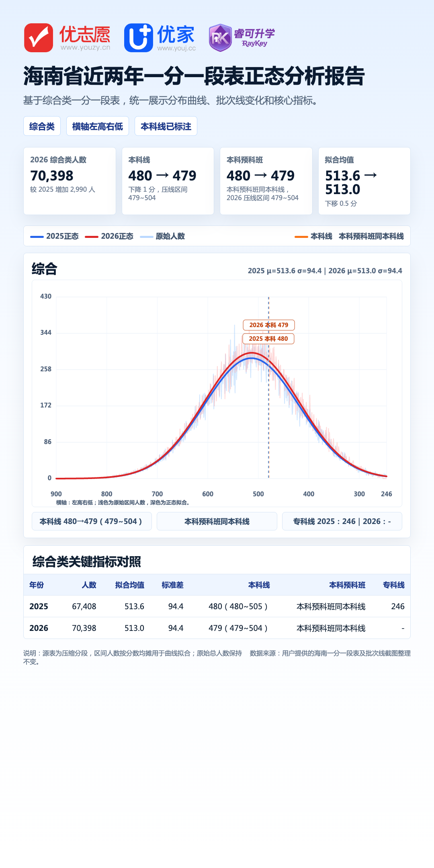Select the 横轴左高右低 tag
The height and width of the screenshot is (868, 434).
point(98,126)
